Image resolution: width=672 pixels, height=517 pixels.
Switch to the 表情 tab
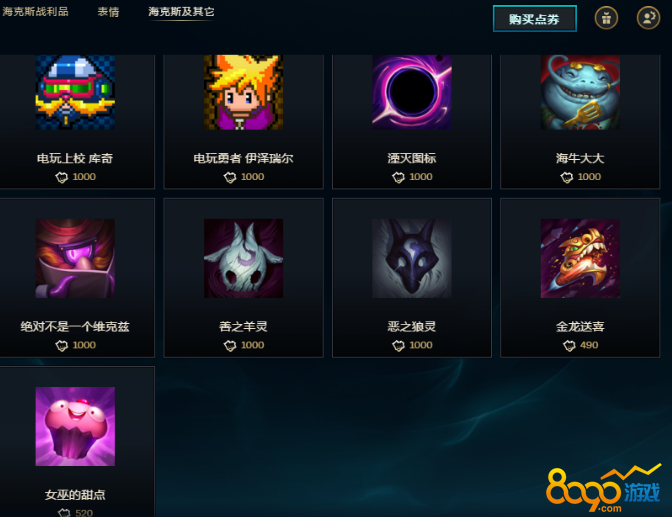click(108, 12)
